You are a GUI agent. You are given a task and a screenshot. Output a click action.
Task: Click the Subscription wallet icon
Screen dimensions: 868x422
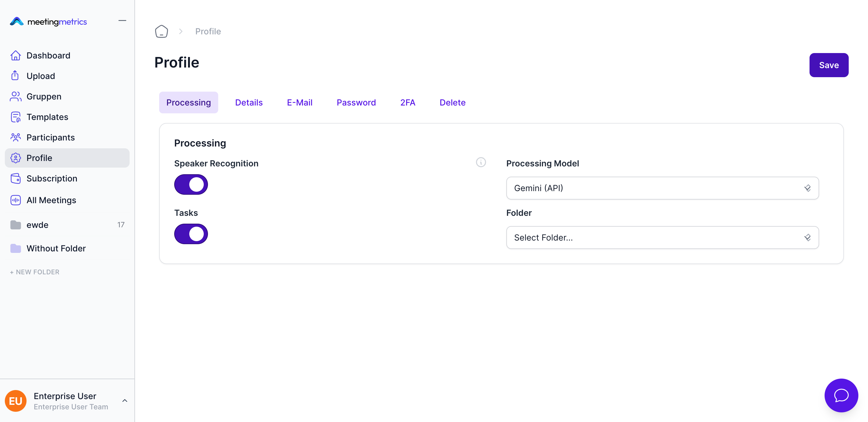(x=15, y=178)
